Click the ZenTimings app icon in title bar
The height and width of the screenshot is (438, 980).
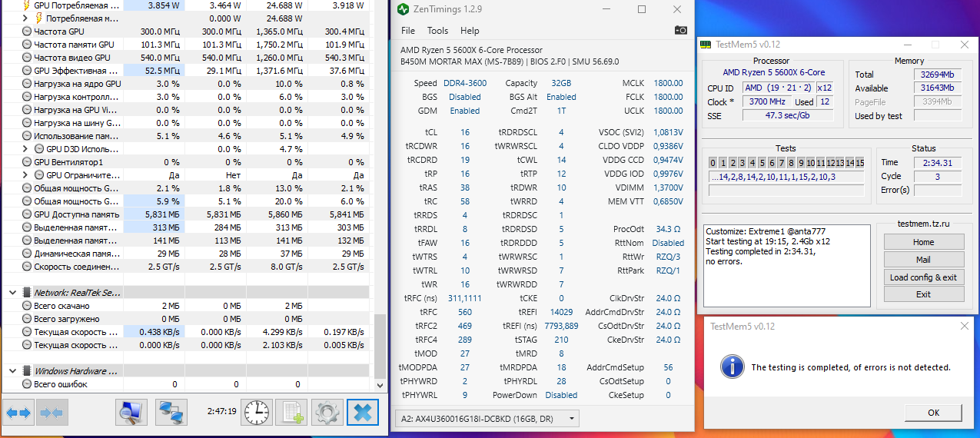coord(404,10)
